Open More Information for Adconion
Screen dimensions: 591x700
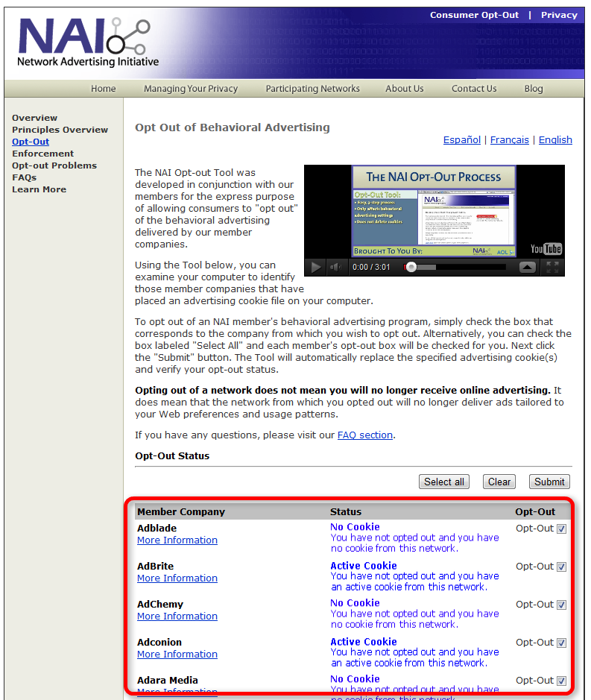click(177, 654)
